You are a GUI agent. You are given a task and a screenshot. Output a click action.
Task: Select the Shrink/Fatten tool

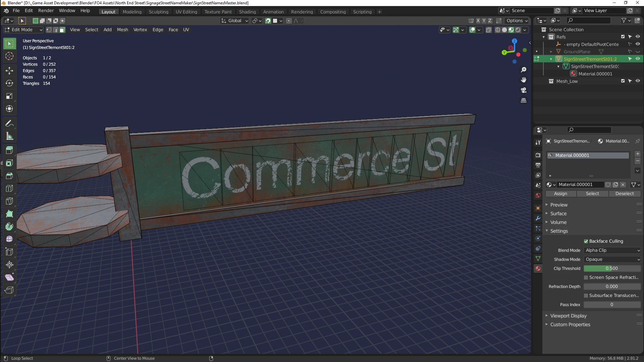coord(9,265)
